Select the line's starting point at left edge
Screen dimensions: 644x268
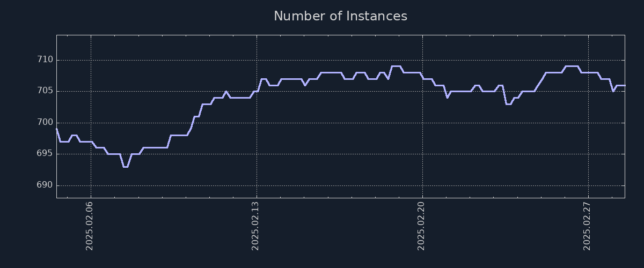(57, 129)
